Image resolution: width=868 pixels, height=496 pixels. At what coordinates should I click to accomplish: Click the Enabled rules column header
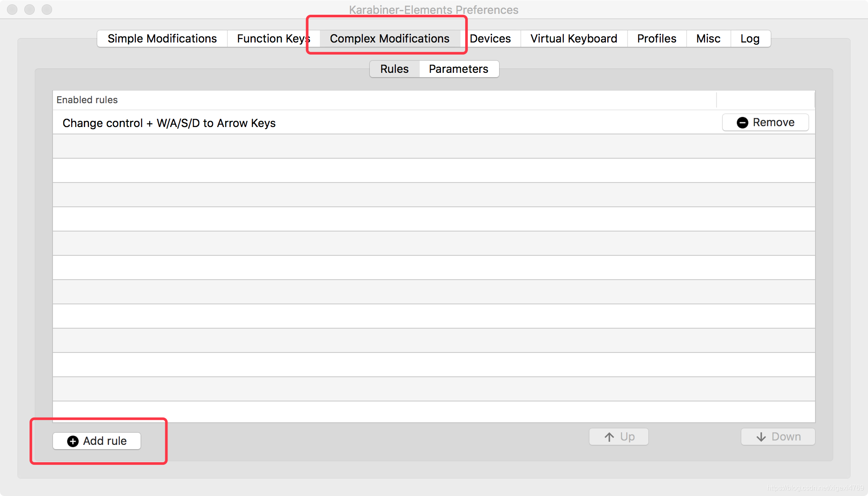click(x=385, y=100)
